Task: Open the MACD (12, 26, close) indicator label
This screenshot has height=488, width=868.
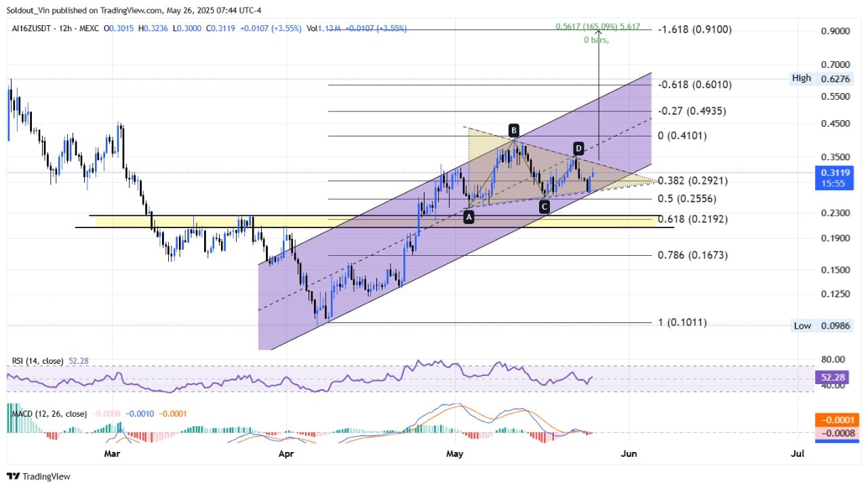Action: 47,413
